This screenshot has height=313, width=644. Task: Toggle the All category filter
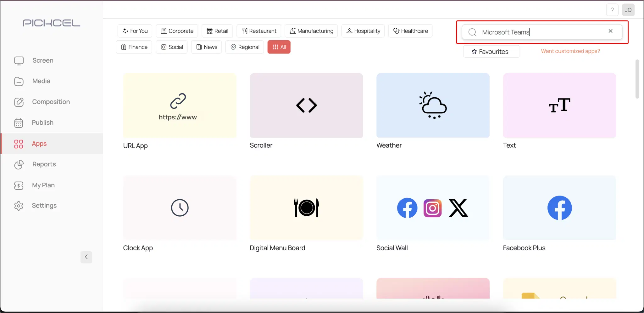coord(279,47)
